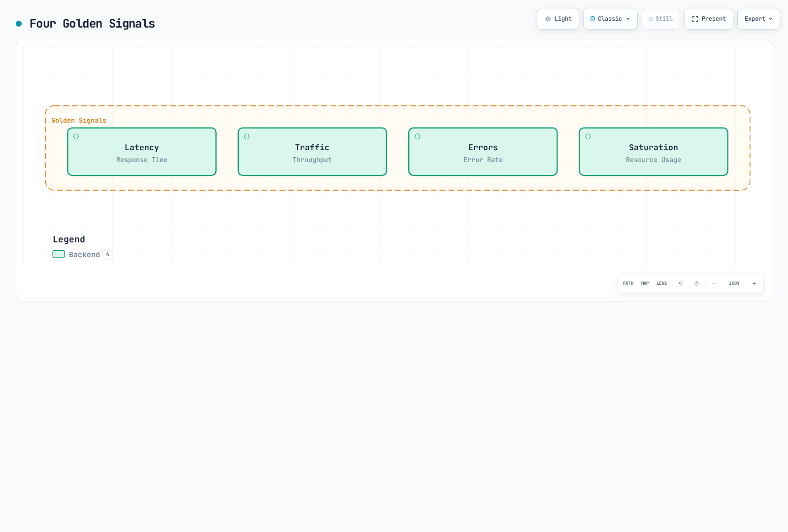Click the Golden Signals group label

(x=79, y=120)
